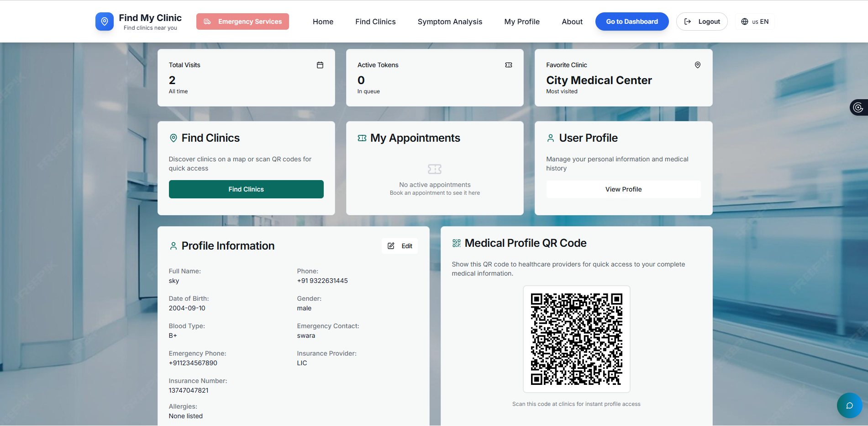Navigate to My Profile
This screenshot has width=868, height=426.
pos(522,21)
